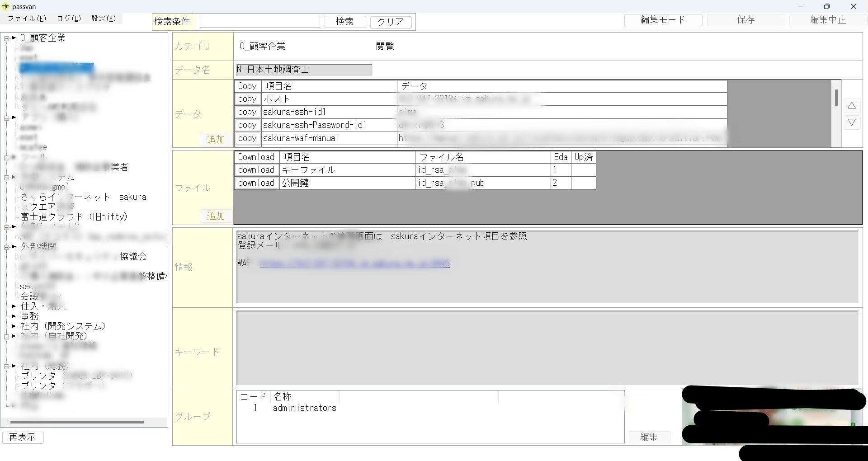
Task: Click the 編集 button beside group list
Action: click(649, 437)
